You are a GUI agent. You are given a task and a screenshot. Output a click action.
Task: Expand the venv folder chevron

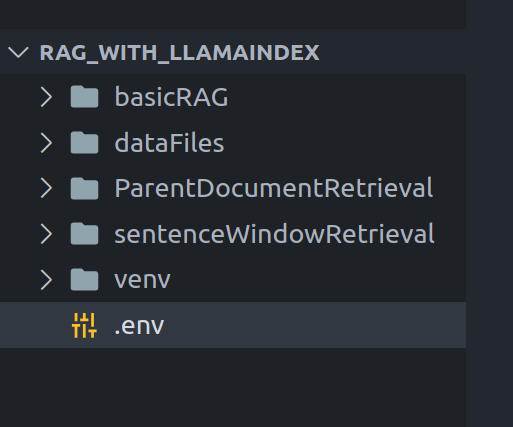(x=46, y=280)
